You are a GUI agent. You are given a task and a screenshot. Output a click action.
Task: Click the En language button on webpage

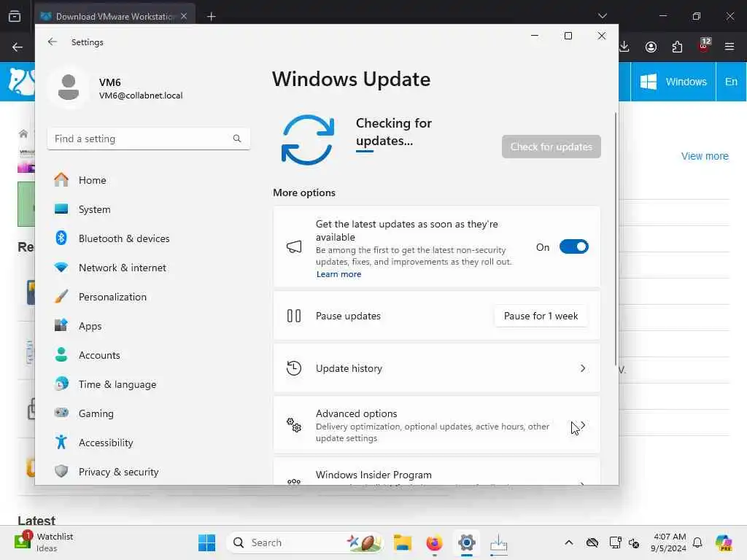click(x=731, y=82)
